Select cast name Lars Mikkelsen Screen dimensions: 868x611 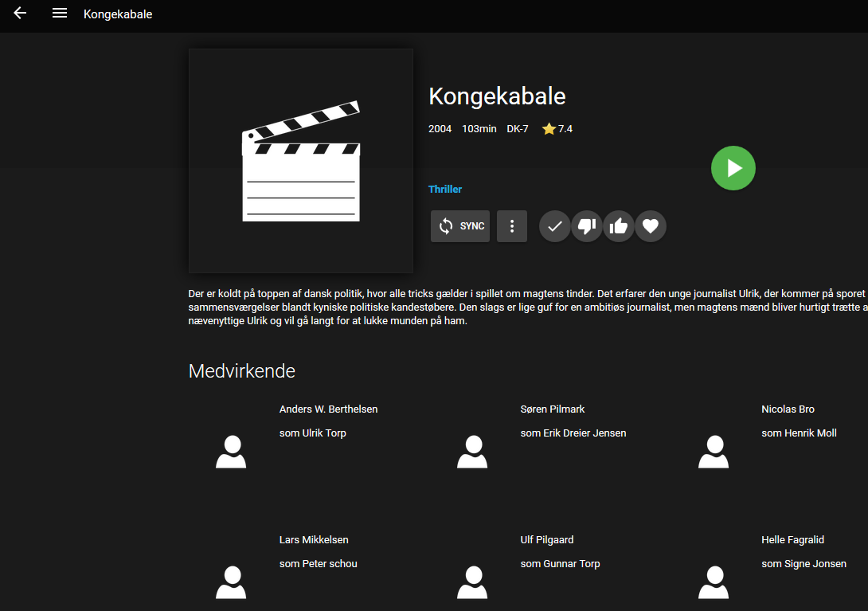(x=314, y=539)
